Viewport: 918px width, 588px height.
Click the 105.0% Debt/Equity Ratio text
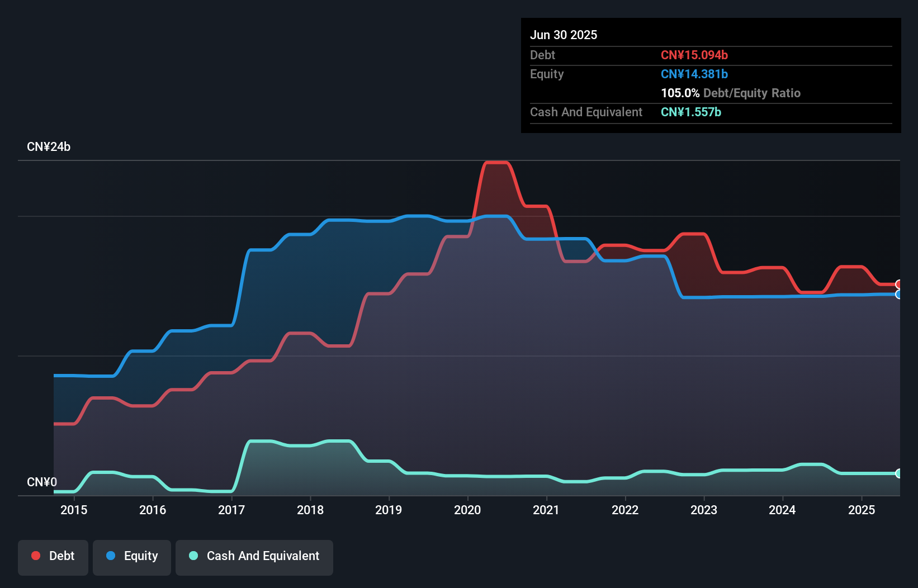(x=731, y=93)
